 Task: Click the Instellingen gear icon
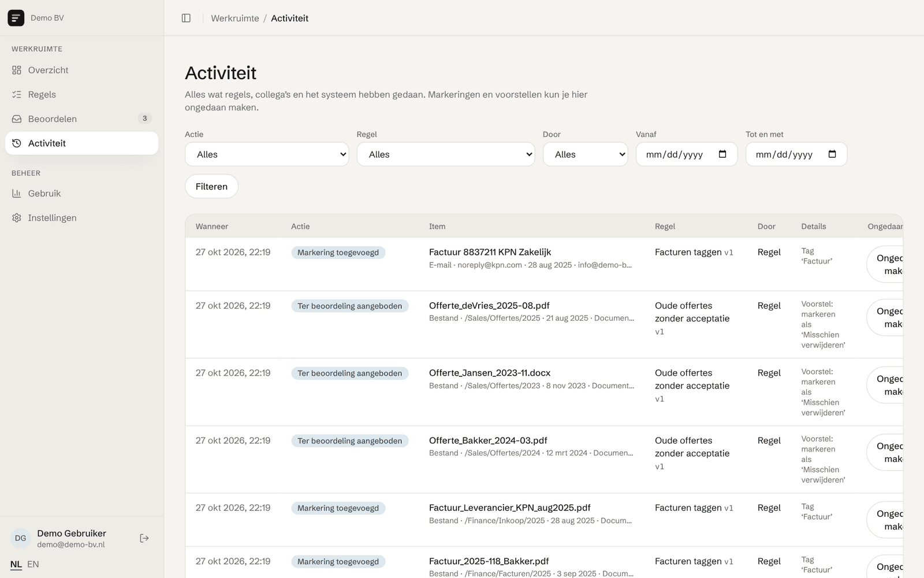click(17, 218)
